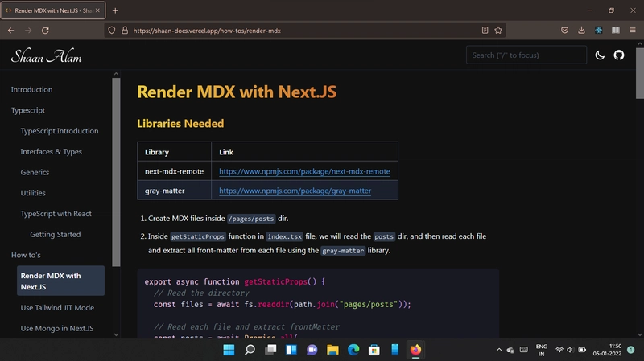Open the downloads panel

pos(581,31)
